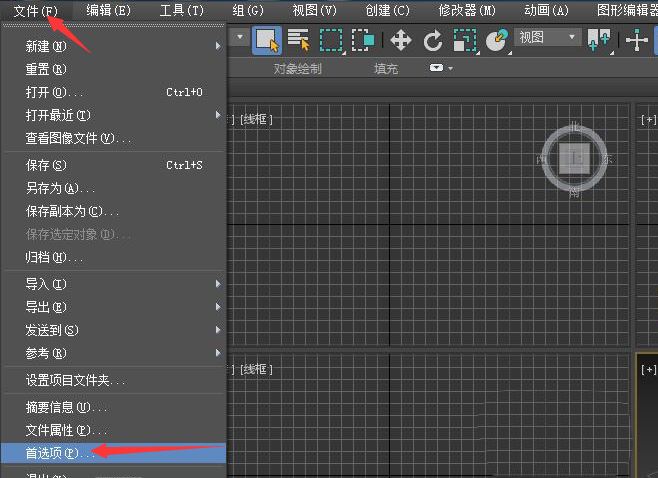Pick the Select and Scale tool

pos(464,39)
